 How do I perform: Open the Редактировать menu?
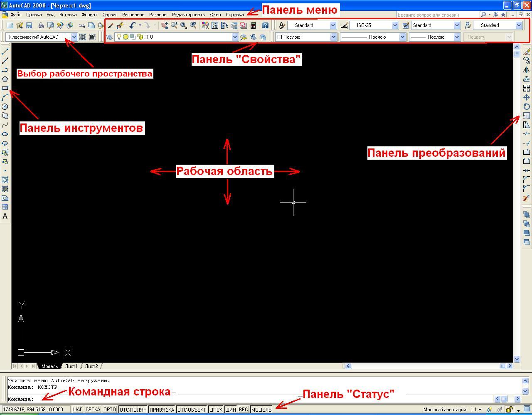[x=188, y=15]
